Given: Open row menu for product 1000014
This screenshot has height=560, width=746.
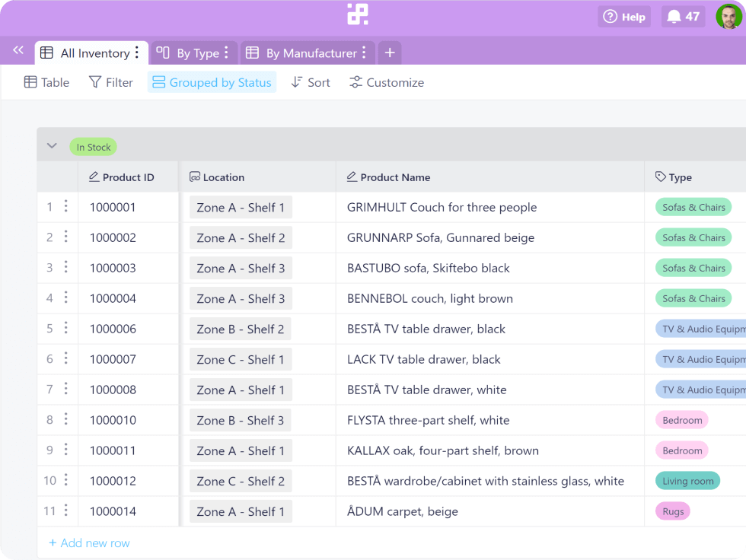Looking at the screenshot, I should [66, 511].
